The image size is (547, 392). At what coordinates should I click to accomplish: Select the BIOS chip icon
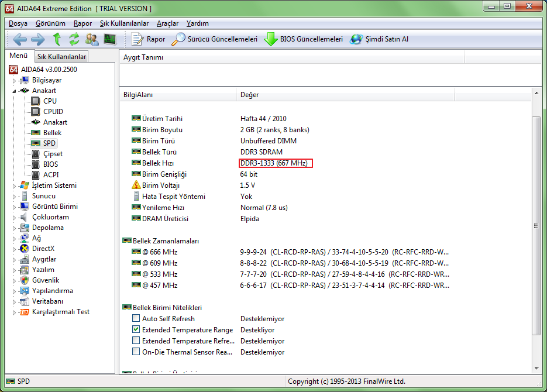(x=36, y=164)
